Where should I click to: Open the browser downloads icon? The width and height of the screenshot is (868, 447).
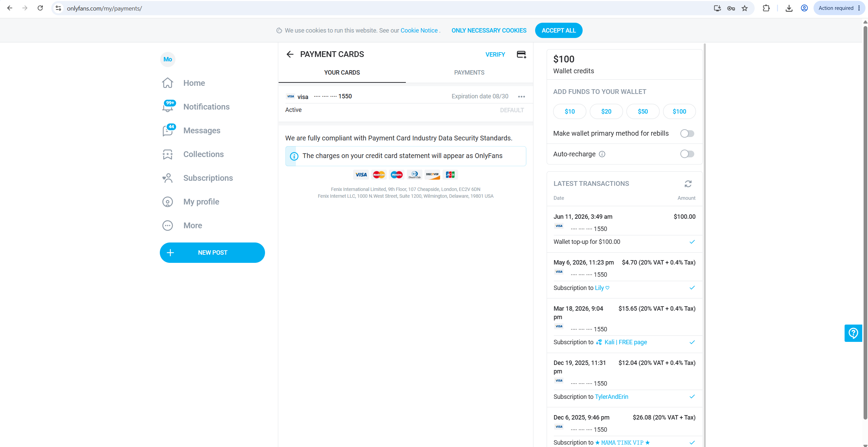click(789, 8)
